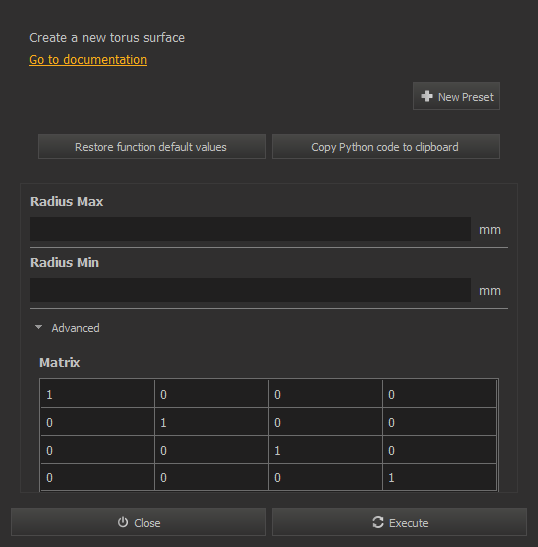The height and width of the screenshot is (547, 538).
Task: Collapse the Advanced section arrow
Action: pyautogui.click(x=38, y=327)
